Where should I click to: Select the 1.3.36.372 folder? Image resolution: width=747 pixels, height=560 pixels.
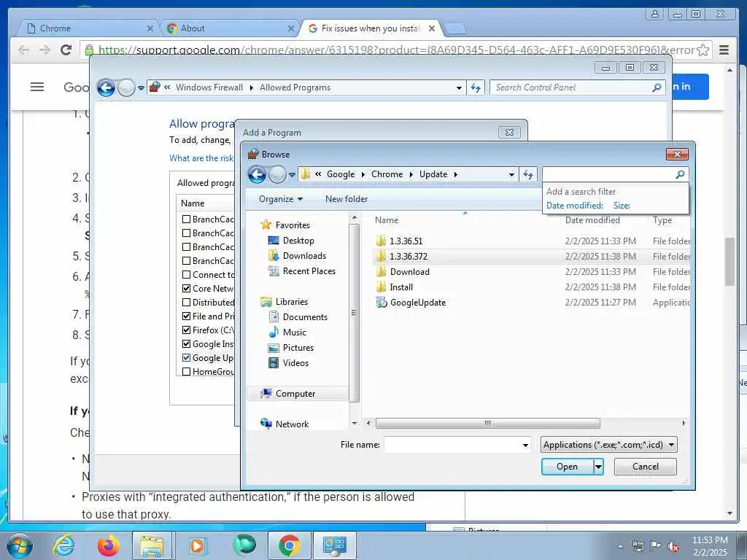(409, 256)
